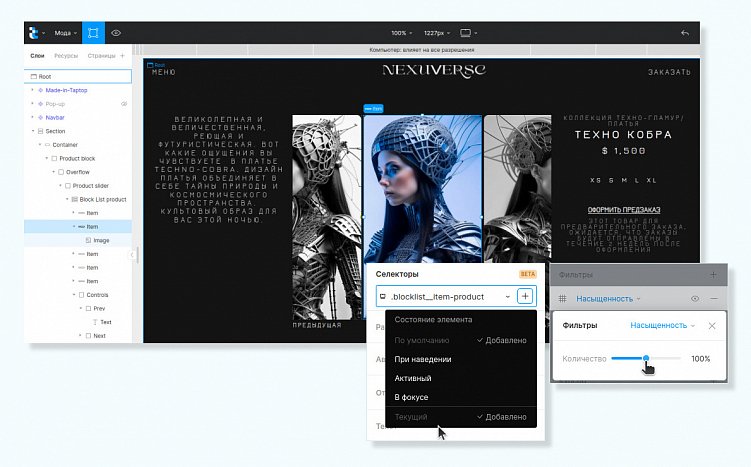
Task: Collapse the Block List product tree arrow
Action: tap(67, 199)
